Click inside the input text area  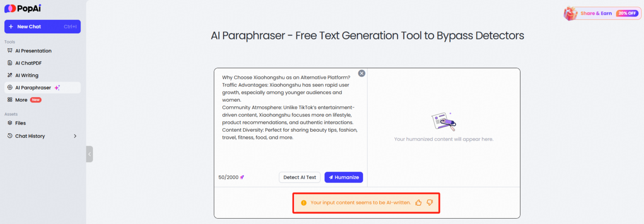click(290, 119)
